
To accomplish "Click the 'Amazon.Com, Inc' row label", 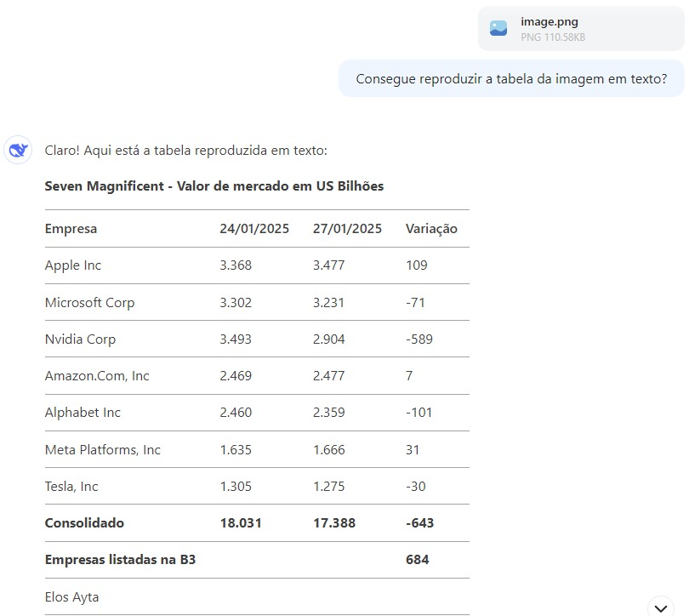I will click(97, 376).
